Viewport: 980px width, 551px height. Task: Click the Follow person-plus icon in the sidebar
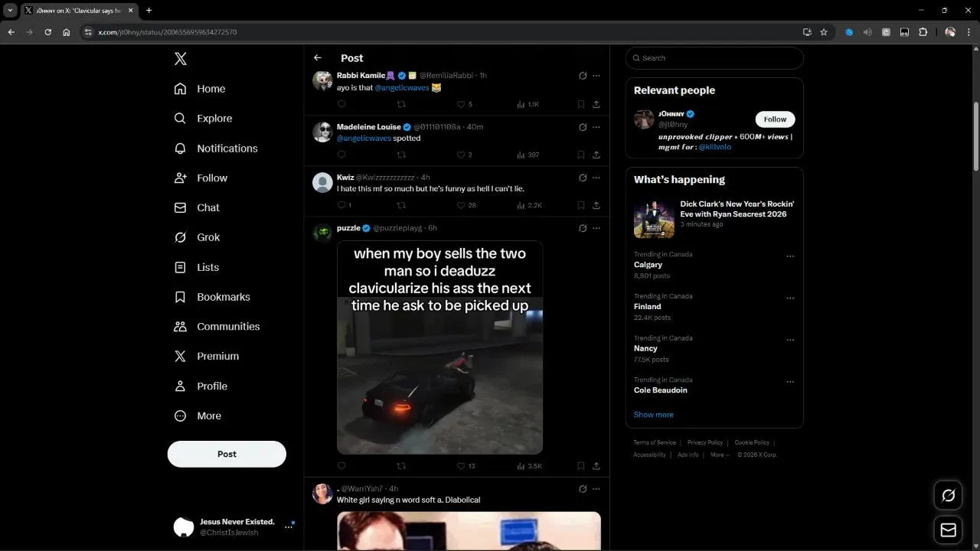pos(181,178)
